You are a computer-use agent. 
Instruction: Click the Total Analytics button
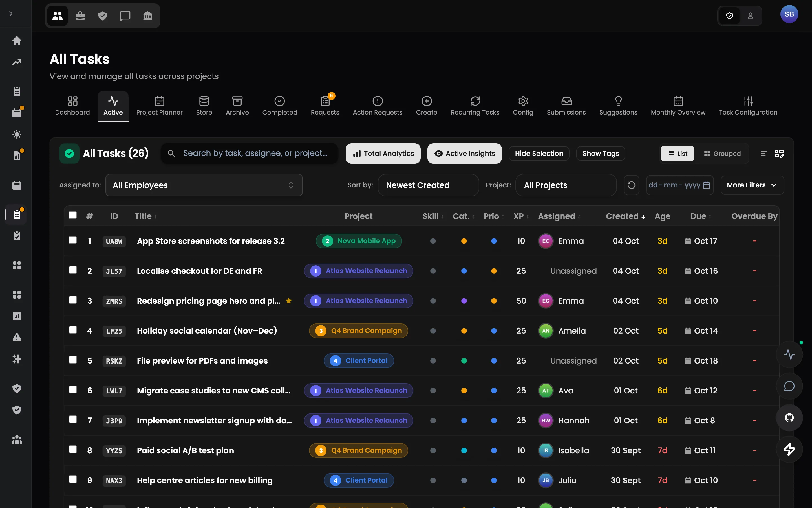point(383,154)
